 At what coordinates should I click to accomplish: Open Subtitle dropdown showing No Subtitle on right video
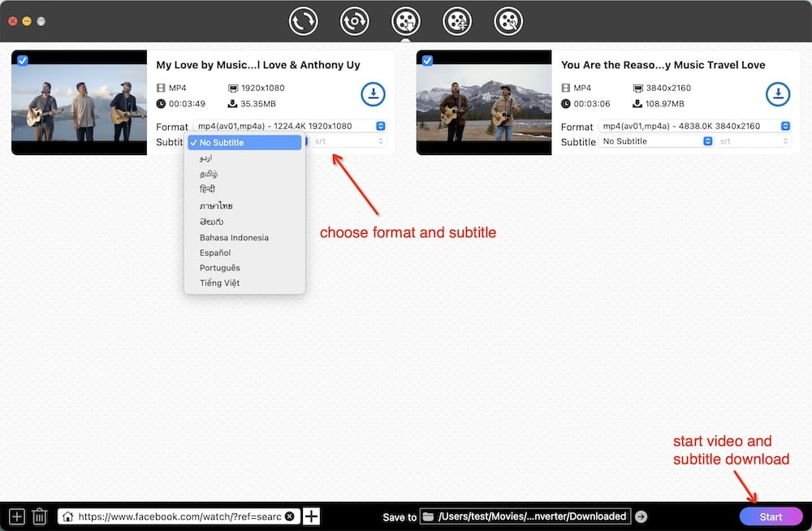click(656, 141)
